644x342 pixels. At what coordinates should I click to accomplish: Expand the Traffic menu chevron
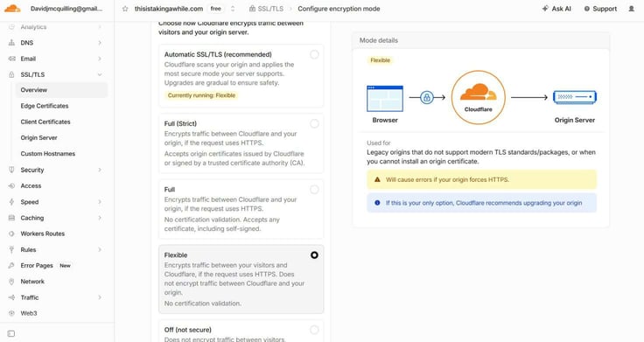(100, 297)
